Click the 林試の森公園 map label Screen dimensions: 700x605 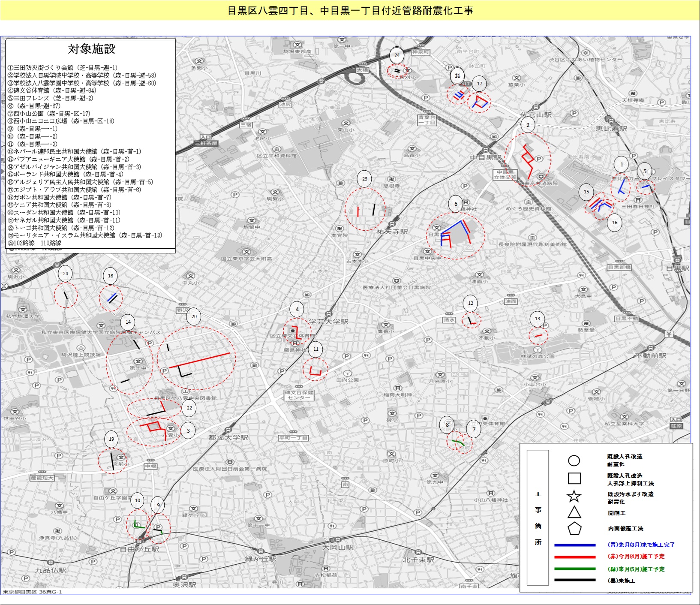coord(537,356)
